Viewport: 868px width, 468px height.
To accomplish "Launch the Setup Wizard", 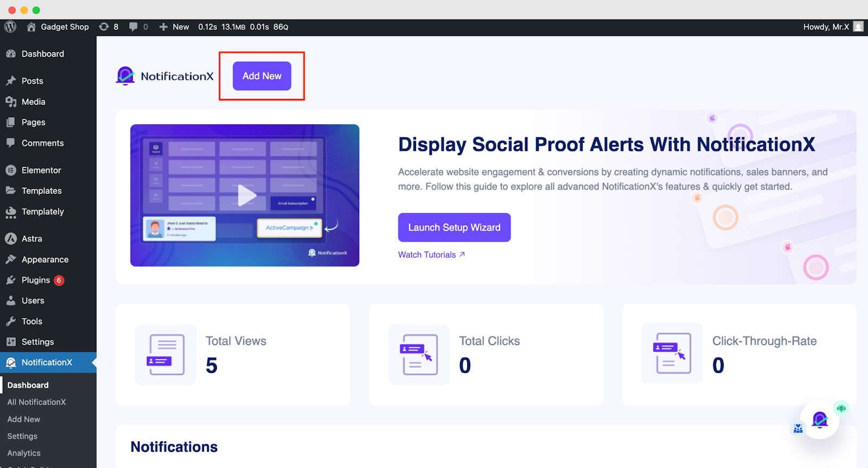I will (x=454, y=227).
